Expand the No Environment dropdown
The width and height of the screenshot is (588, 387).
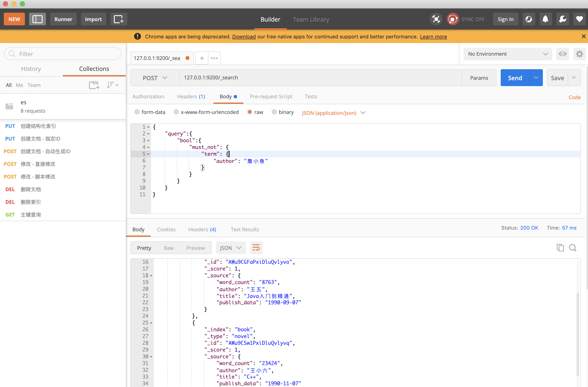[x=507, y=54]
